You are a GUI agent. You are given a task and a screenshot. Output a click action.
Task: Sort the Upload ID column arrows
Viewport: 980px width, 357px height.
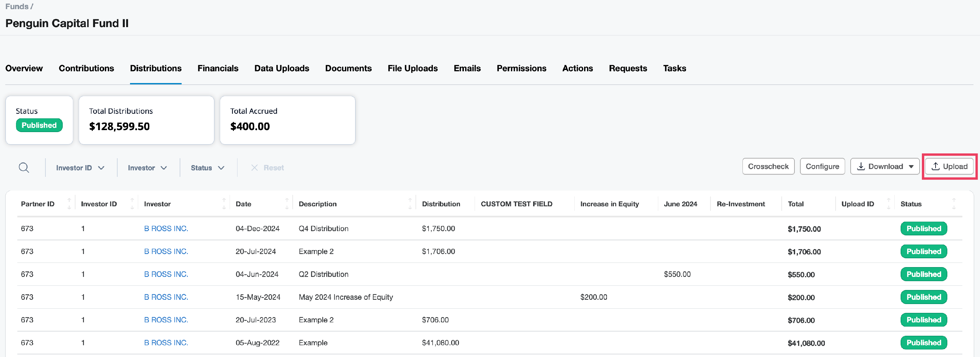click(889, 204)
